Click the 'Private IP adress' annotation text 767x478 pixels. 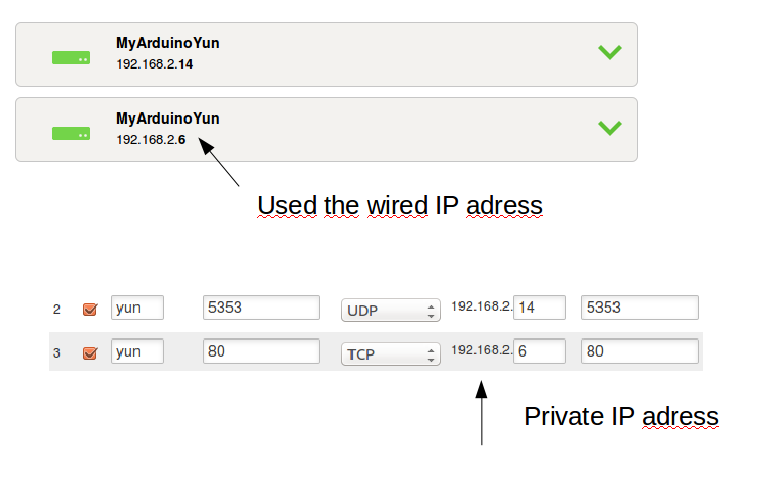[x=621, y=416]
